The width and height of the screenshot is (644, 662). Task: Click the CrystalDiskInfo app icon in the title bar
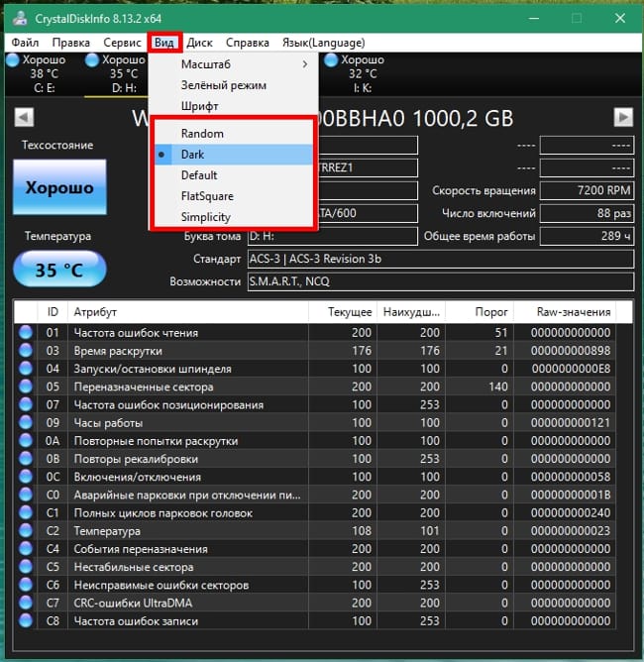(20, 18)
